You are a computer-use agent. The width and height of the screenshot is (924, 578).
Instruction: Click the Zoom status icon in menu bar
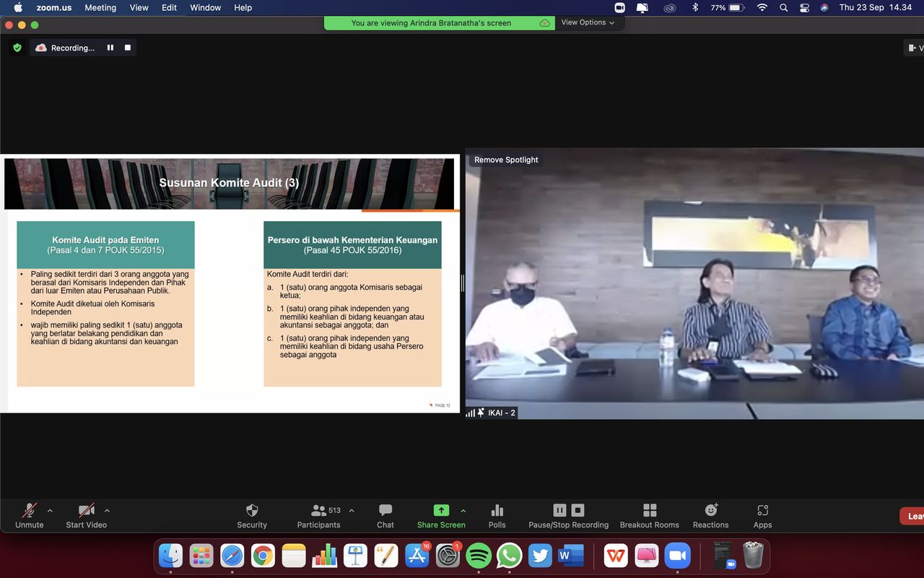pyautogui.click(x=619, y=7)
